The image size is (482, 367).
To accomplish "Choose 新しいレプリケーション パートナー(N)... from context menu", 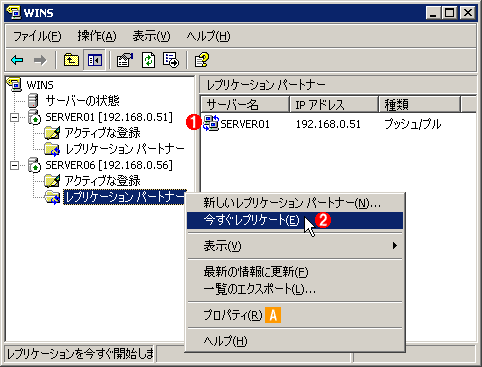I will pos(295,203).
